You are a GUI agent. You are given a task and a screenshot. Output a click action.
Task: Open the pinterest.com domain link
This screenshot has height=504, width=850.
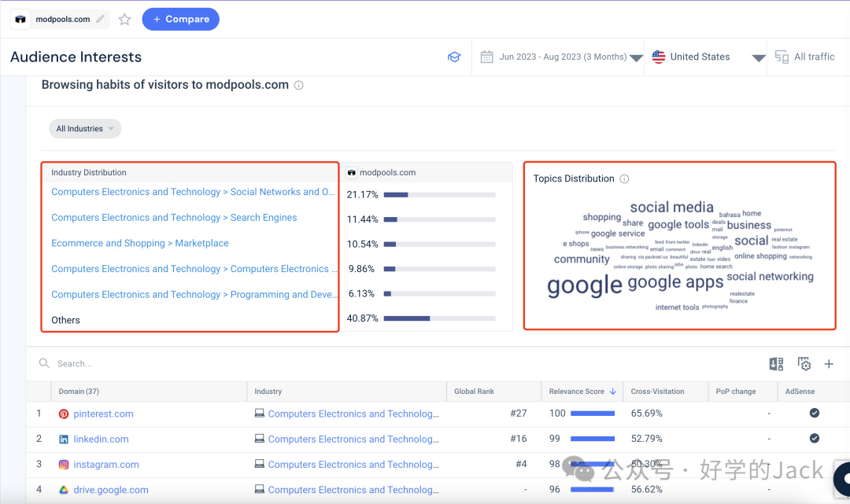104,414
